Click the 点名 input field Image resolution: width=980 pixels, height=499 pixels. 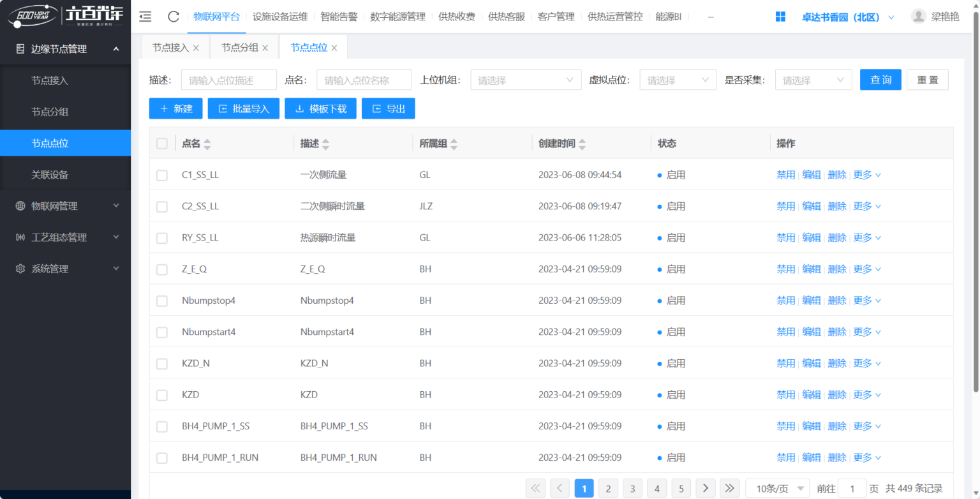coord(364,80)
